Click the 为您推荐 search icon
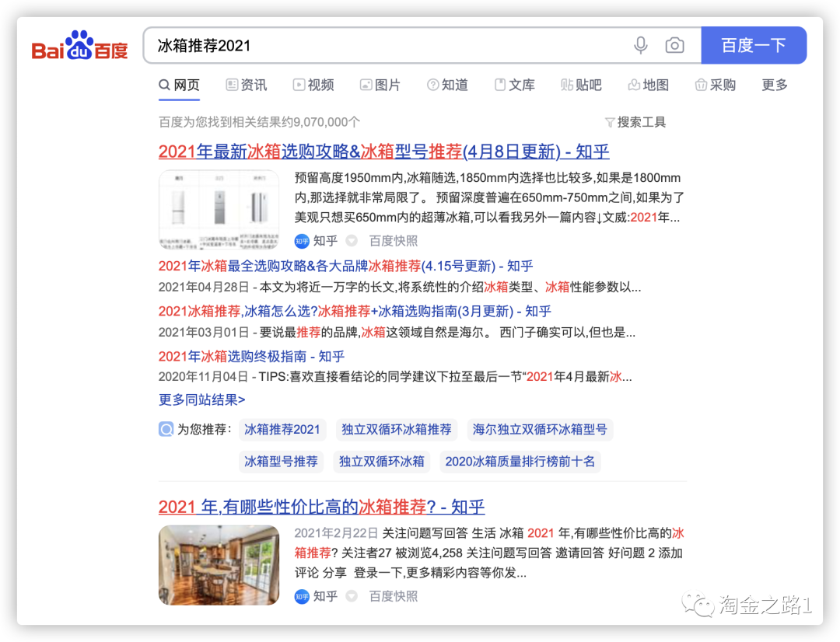840x642 pixels. coord(166,430)
